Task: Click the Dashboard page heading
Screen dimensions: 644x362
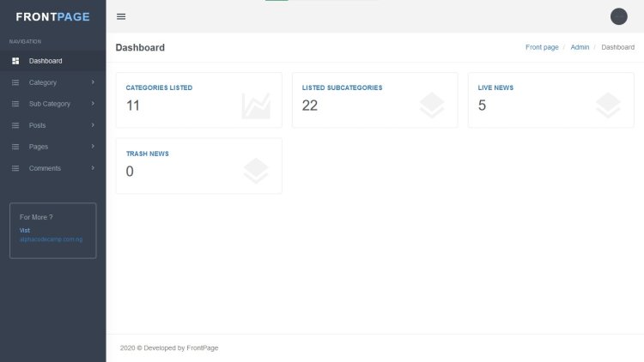Action: coord(140,48)
